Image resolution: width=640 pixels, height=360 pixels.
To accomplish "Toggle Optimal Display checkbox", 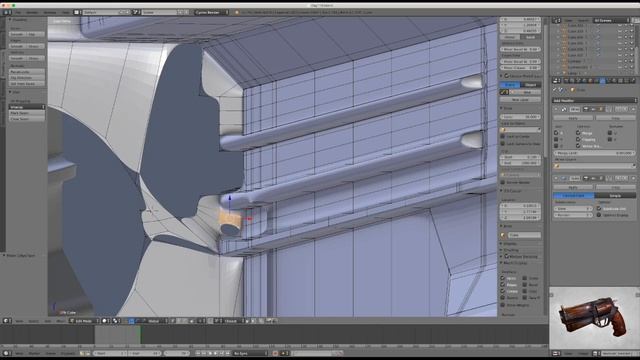I will point(599,215).
